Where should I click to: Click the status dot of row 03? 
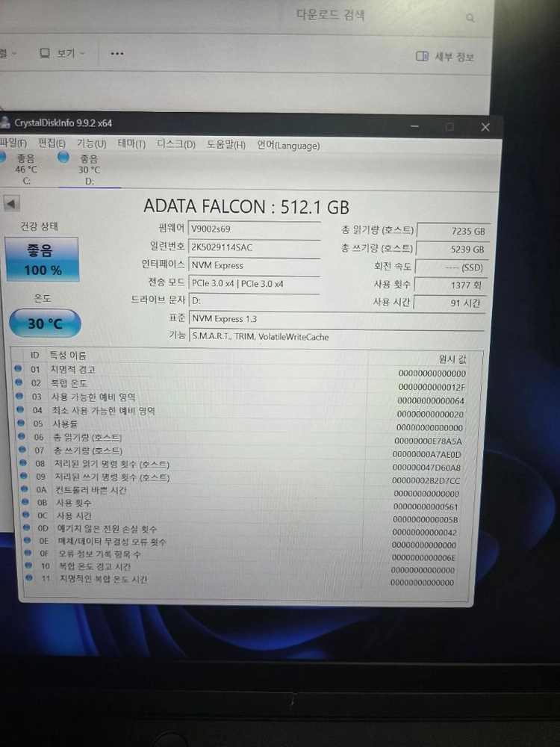(20, 395)
